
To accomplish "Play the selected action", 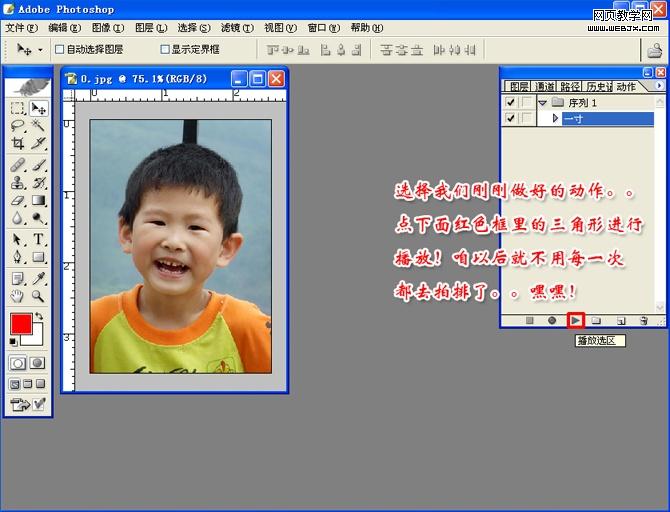I will (575, 320).
